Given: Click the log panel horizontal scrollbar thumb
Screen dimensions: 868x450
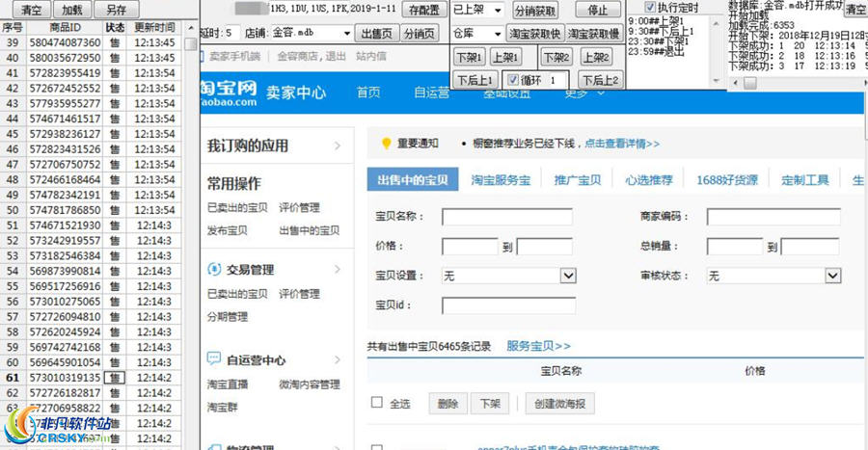Looking at the screenshot, I should coord(749,83).
